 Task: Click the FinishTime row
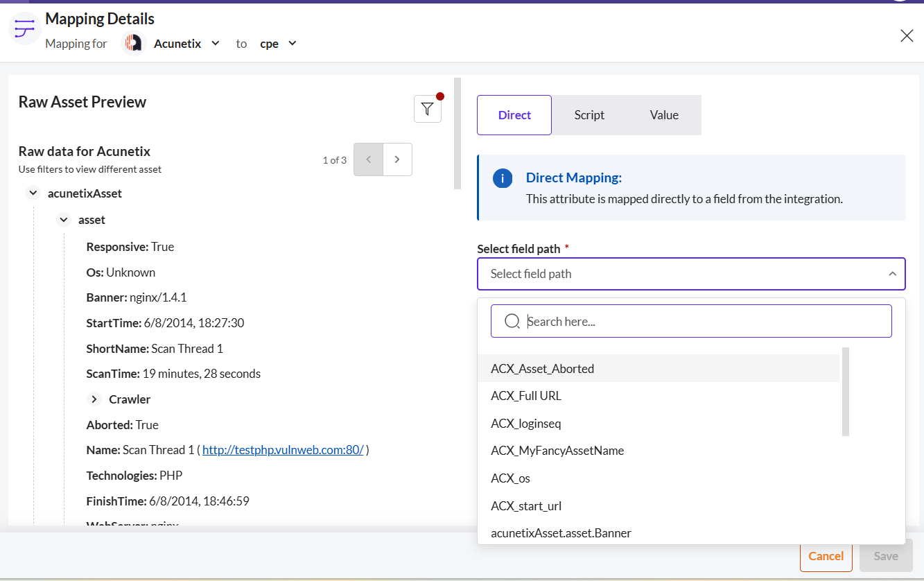pyautogui.click(x=168, y=501)
